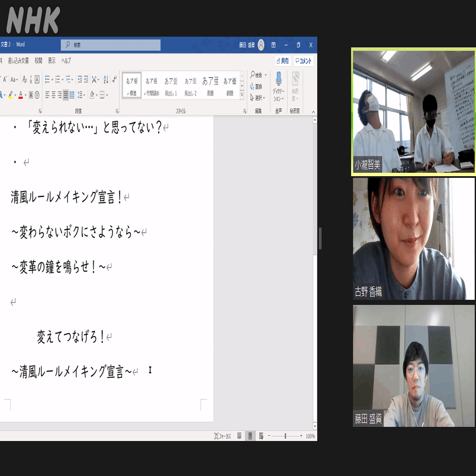Click the zoom slider handle
Image resolution: width=476 pixels, height=476 pixels.
click(285, 436)
